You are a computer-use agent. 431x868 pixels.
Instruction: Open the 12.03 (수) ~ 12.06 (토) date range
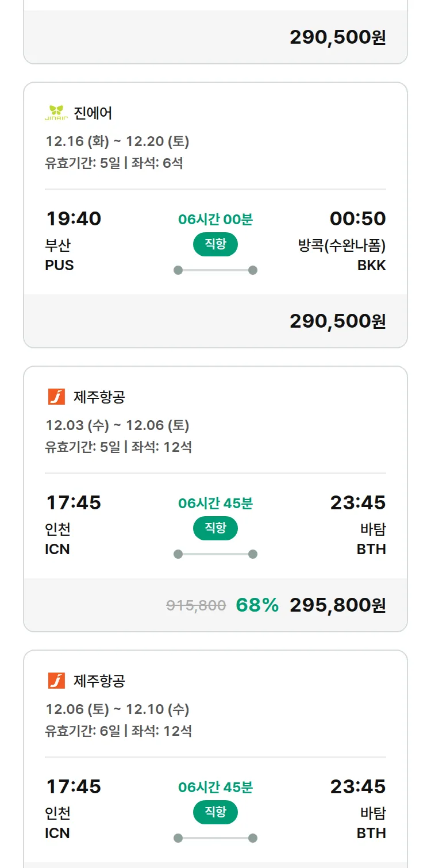(x=117, y=425)
